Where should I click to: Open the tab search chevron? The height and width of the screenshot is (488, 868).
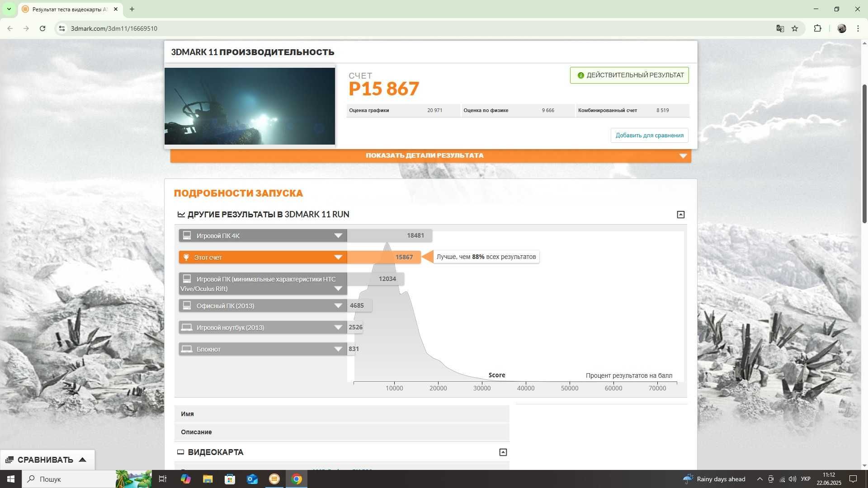[x=9, y=9]
